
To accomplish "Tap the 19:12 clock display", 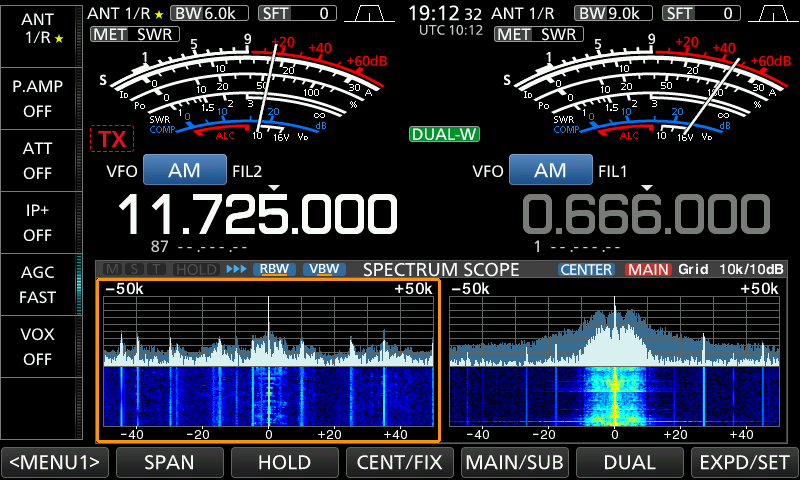I will coord(445,13).
